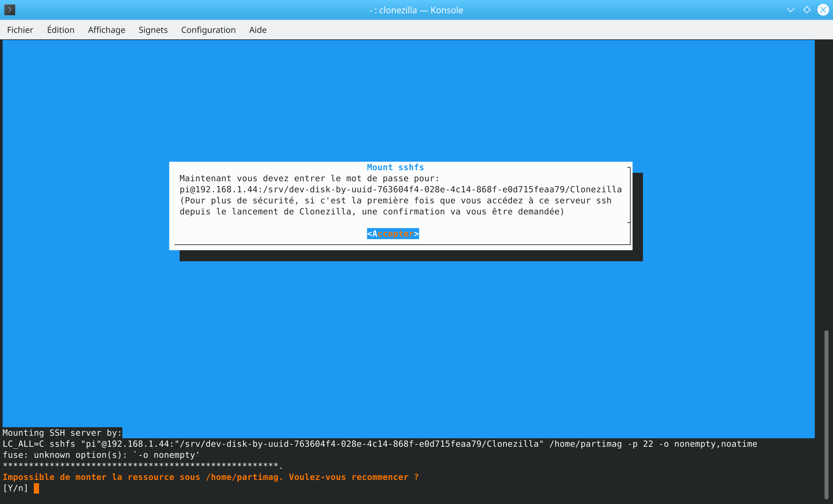Open the Signets menu
This screenshot has width=833, height=504.
coord(153,30)
